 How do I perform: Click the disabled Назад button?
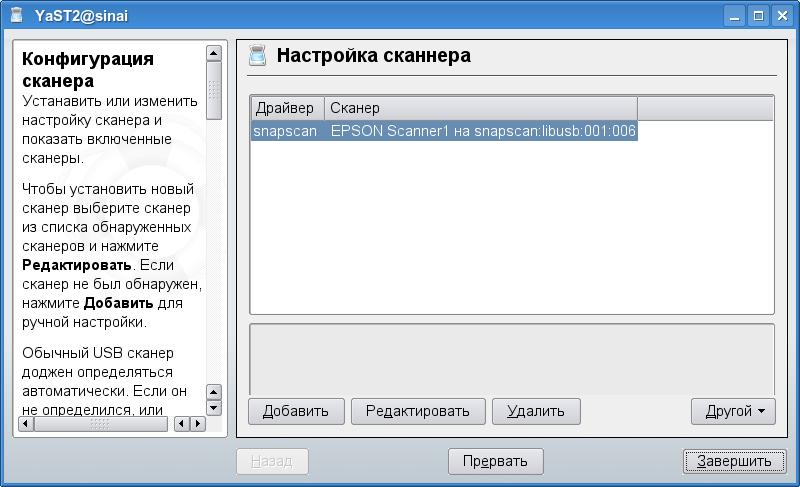(272, 461)
